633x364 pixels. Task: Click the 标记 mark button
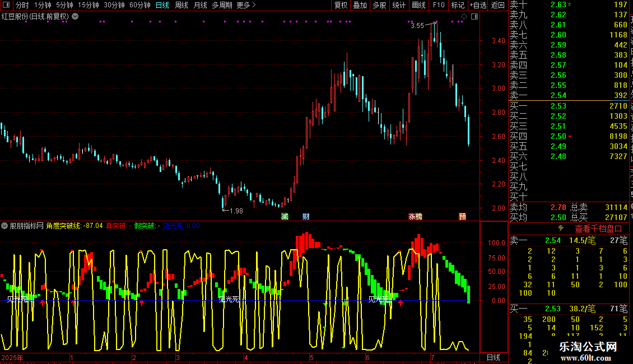click(x=458, y=5)
